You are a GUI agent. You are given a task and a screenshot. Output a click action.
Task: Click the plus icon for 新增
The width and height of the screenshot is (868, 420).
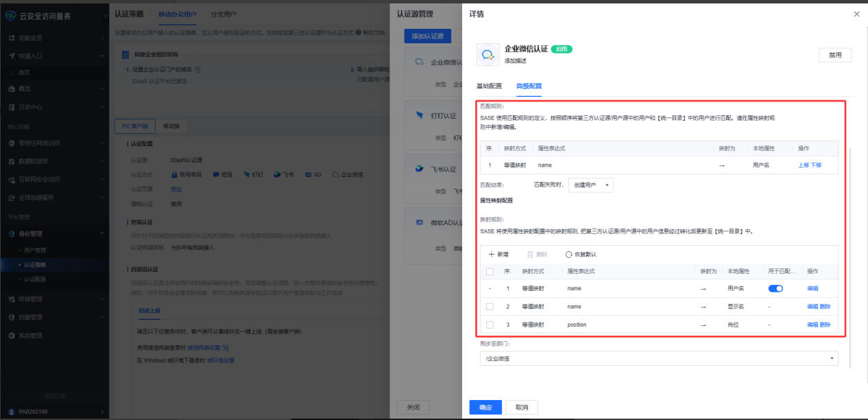[491, 254]
